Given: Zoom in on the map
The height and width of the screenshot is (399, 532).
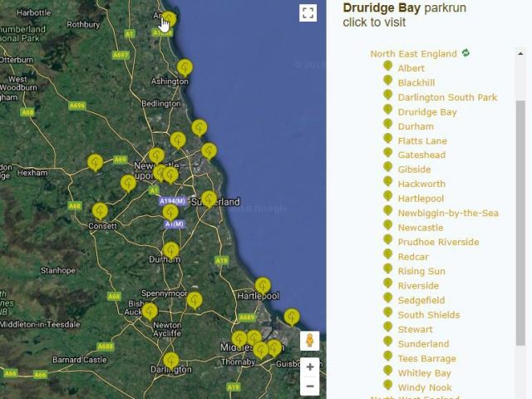Looking at the screenshot, I should (x=310, y=367).
